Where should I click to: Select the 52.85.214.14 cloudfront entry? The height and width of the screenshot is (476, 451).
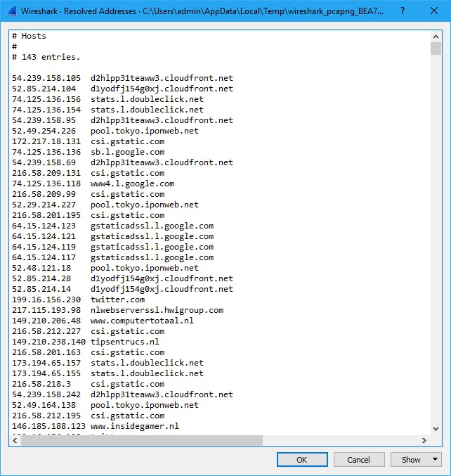pos(122,289)
